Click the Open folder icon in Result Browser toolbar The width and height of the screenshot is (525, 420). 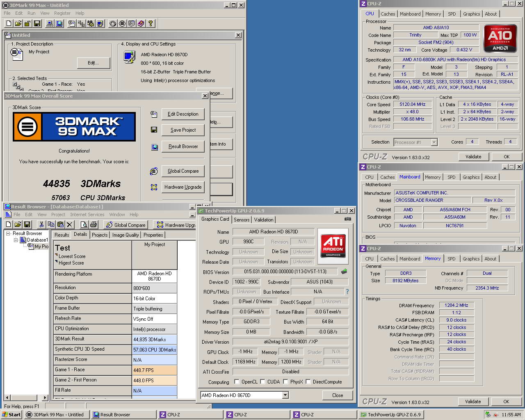pos(18,224)
